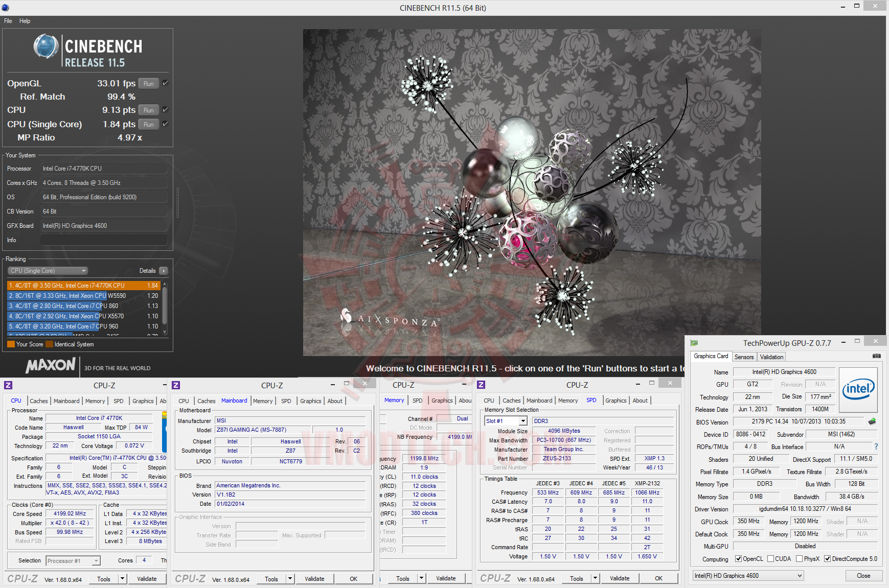This screenshot has height=588, width=889.
Task: Expand the Slot #1 memory slot dropdown
Action: (x=523, y=421)
